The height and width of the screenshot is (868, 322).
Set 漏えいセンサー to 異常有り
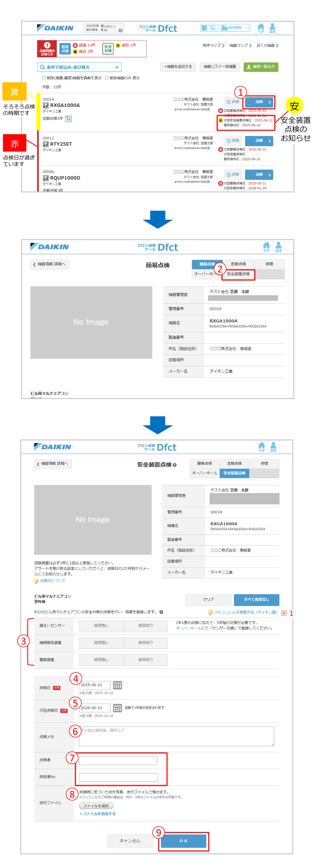(146, 626)
